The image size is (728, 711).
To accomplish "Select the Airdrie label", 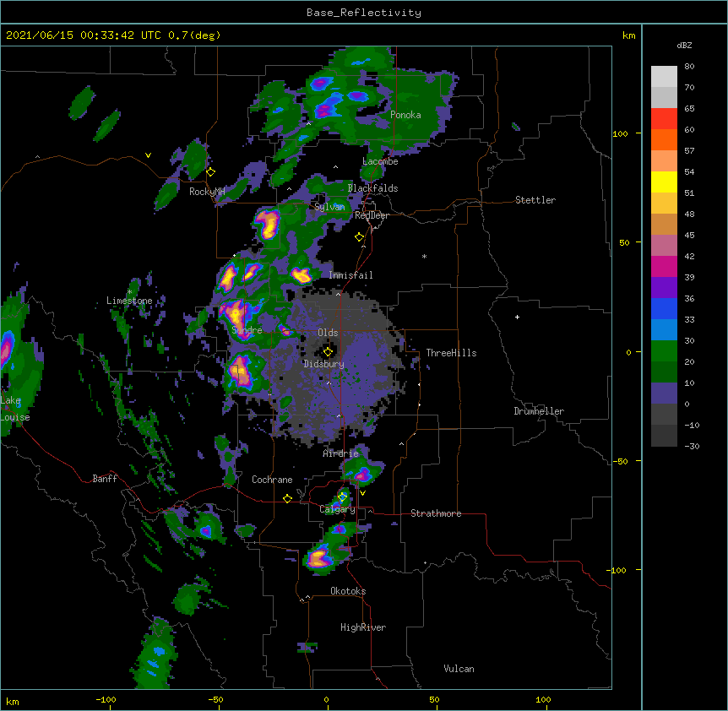I will click(x=341, y=453).
